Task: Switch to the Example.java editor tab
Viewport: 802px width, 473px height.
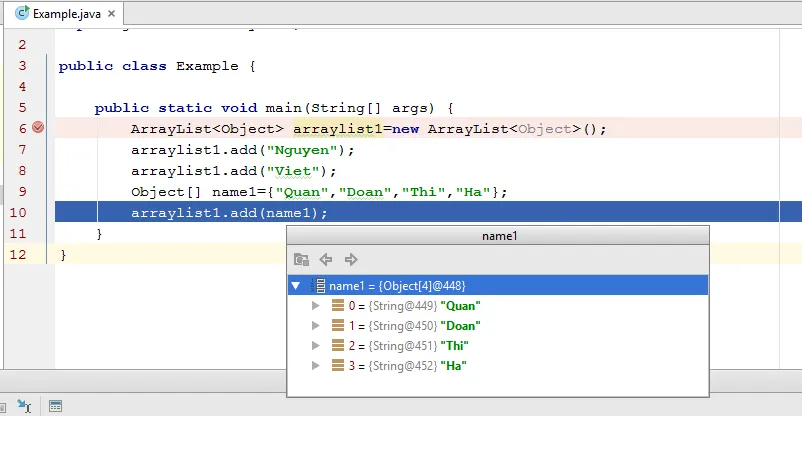Action: [64, 14]
